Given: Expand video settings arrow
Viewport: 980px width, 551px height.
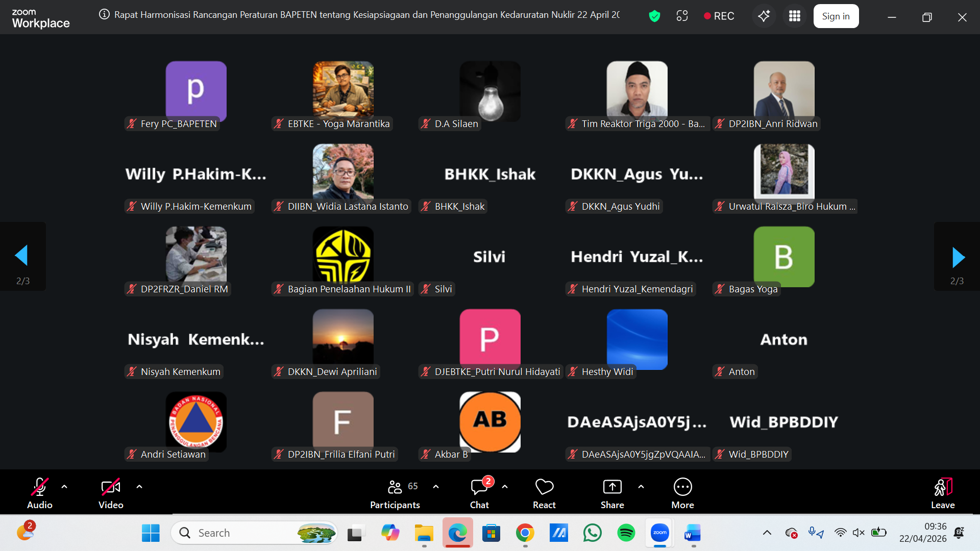Looking at the screenshot, I should (139, 487).
